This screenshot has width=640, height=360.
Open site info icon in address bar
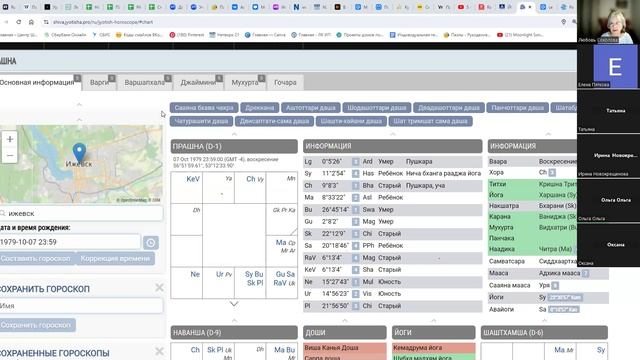click(x=46, y=22)
